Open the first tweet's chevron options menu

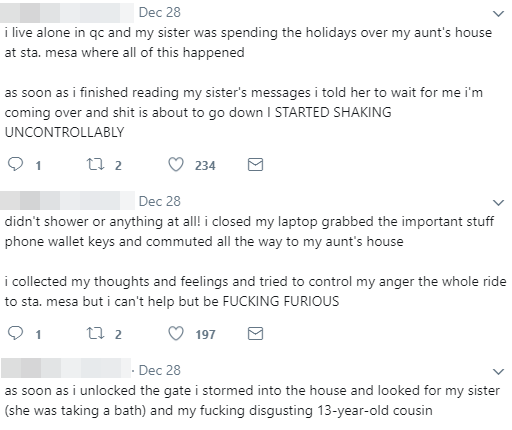498,14
